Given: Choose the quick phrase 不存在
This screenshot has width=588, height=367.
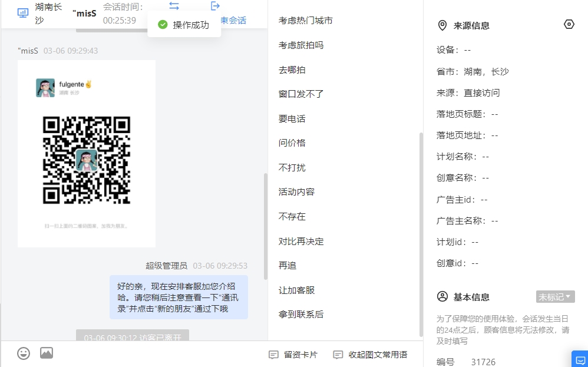Looking at the screenshot, I should click(x=292, y=217).
